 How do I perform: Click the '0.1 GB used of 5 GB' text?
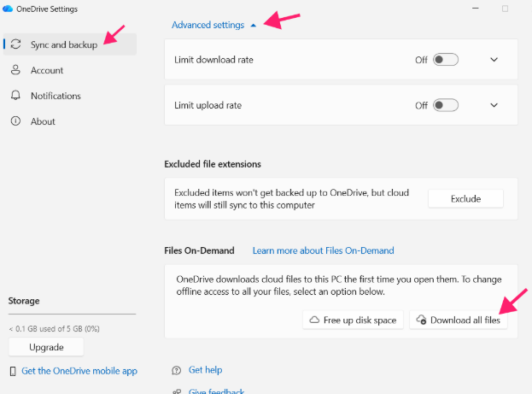[x=55, y=329]
